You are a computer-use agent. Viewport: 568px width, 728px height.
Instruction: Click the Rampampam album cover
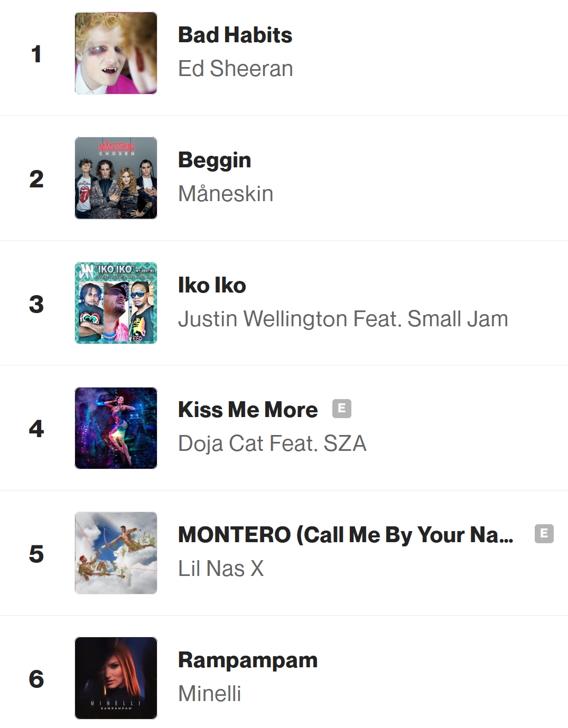(x=116, y=678)
